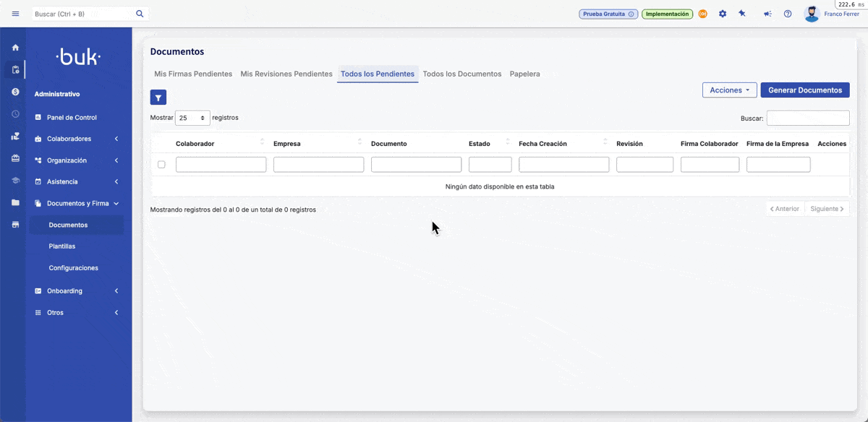Switch to Todos los Documentos tab
868x422 pixels.
coord(461,74)
